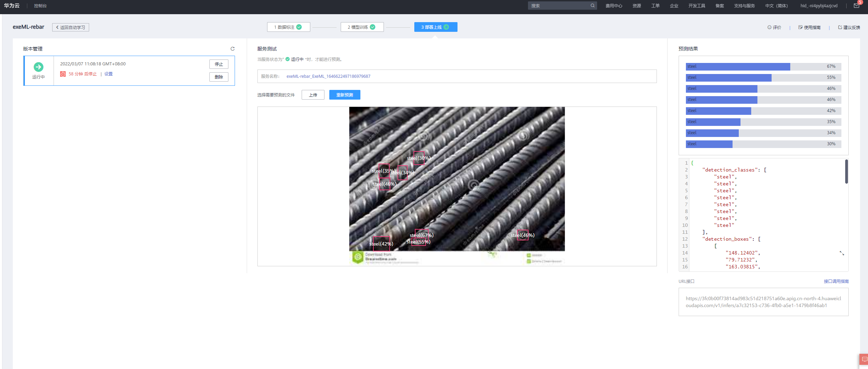This screenshot has width=868, height=369.
Task: Click the 58 分钟 后停止 text
Action: pos(83,74)
